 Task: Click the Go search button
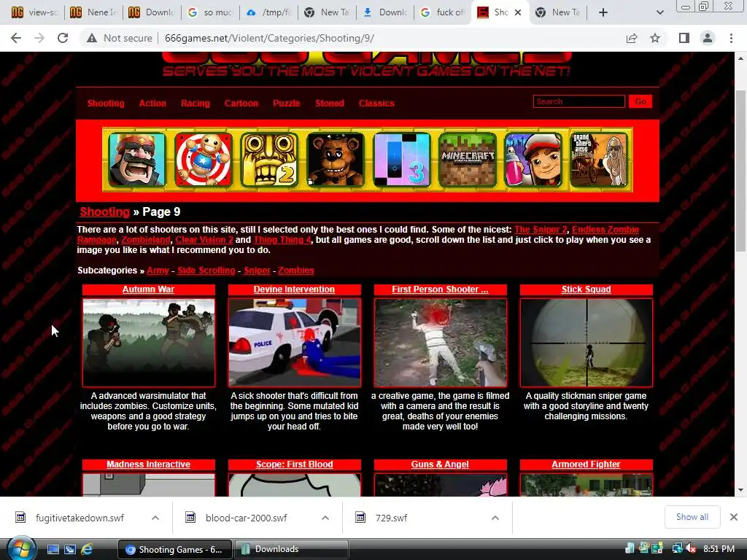[640, 101]
